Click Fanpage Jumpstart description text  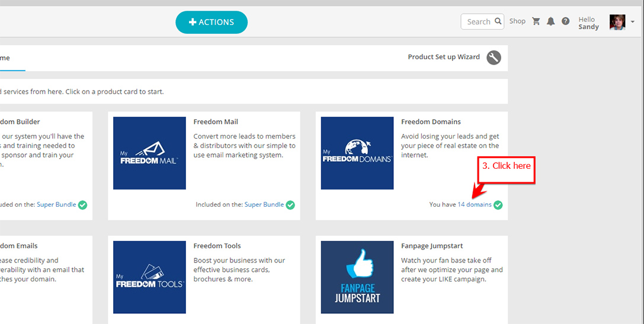click(x=452, y=270)
